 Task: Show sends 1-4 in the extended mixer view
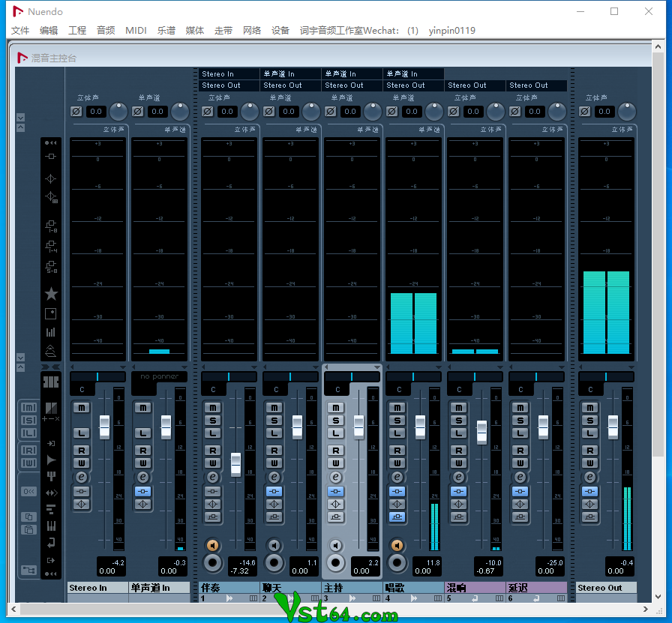51,247
